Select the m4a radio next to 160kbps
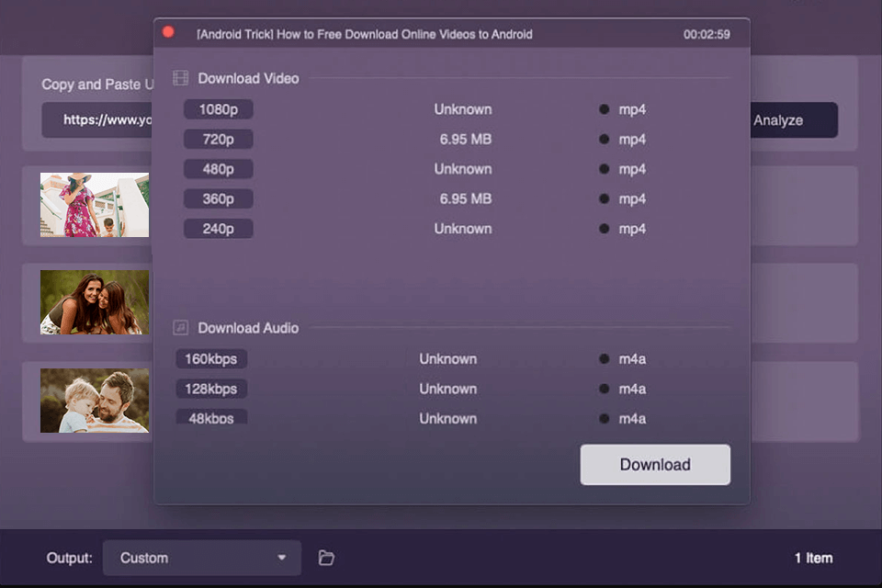The image size is (882, 588). 604,358
